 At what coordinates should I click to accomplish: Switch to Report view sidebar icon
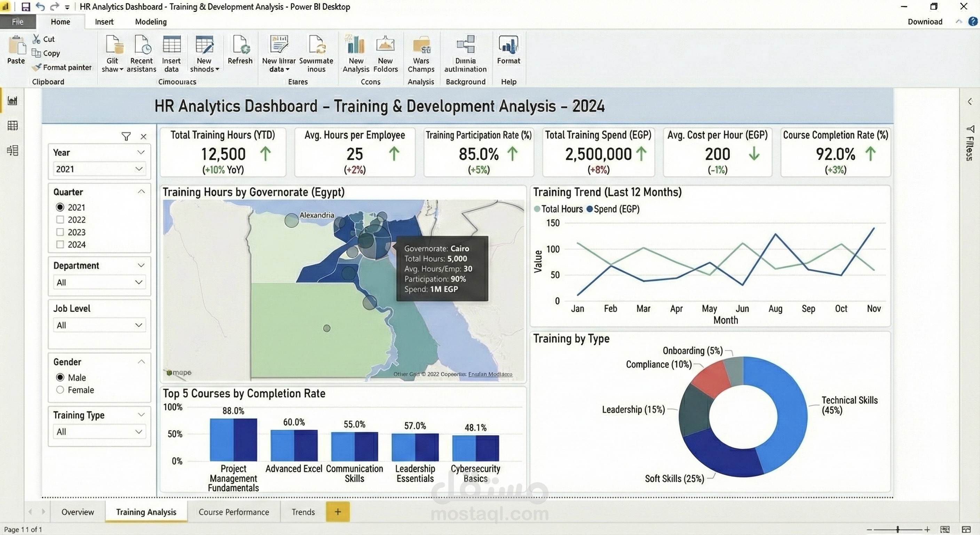pyautogui.click(x=13, y=101)
